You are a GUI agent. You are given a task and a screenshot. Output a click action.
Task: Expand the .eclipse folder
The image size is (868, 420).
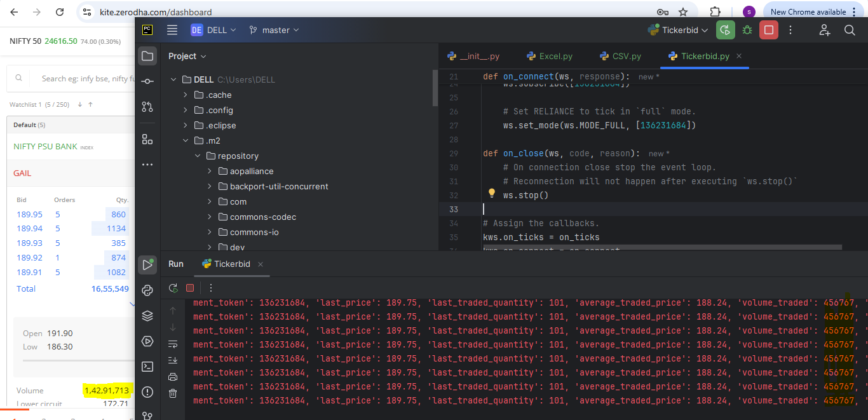[186, 125]
